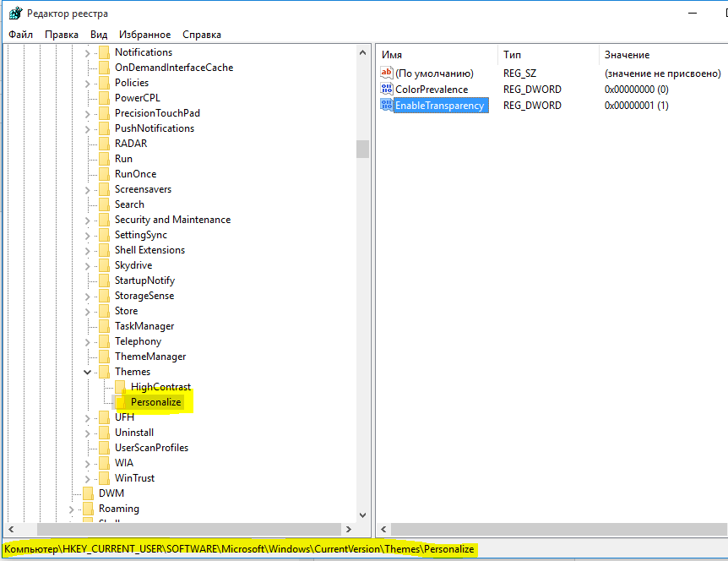Select the Personalize registry key
728x561 pixels.
pyautogui.click(x=156, y=402)
